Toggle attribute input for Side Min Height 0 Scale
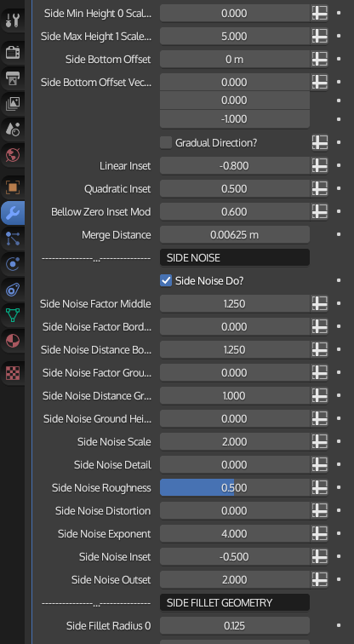 [319, 13]
